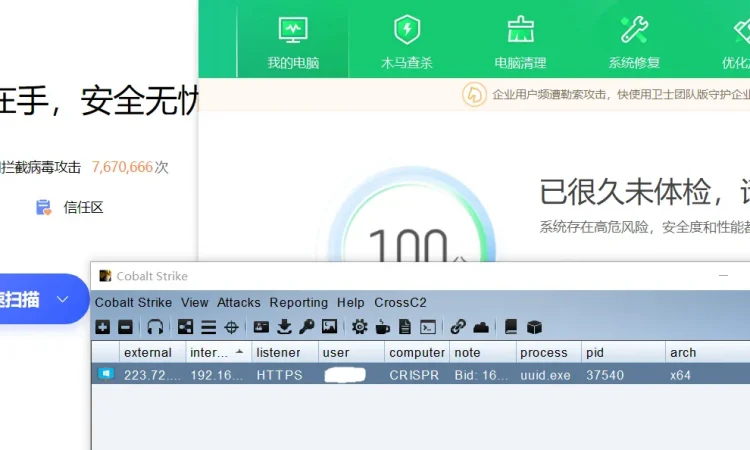Open Listeners via the headphones icon
The image size is (750, 450).
[155, 327]
